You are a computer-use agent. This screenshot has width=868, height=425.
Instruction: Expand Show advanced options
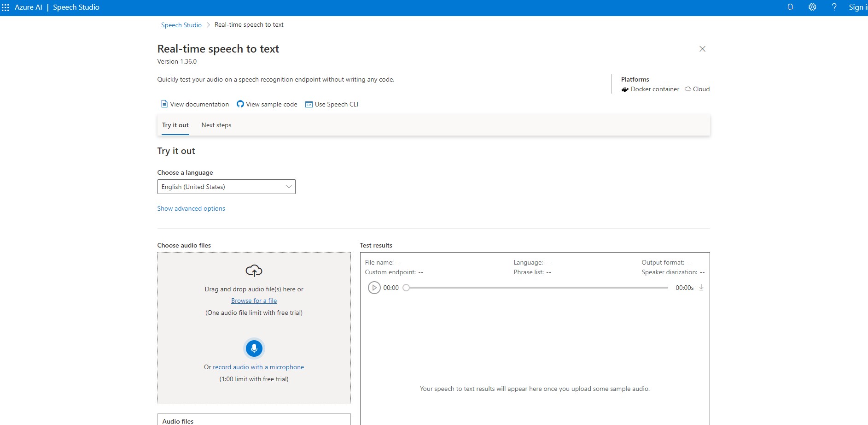click(191, 208)
